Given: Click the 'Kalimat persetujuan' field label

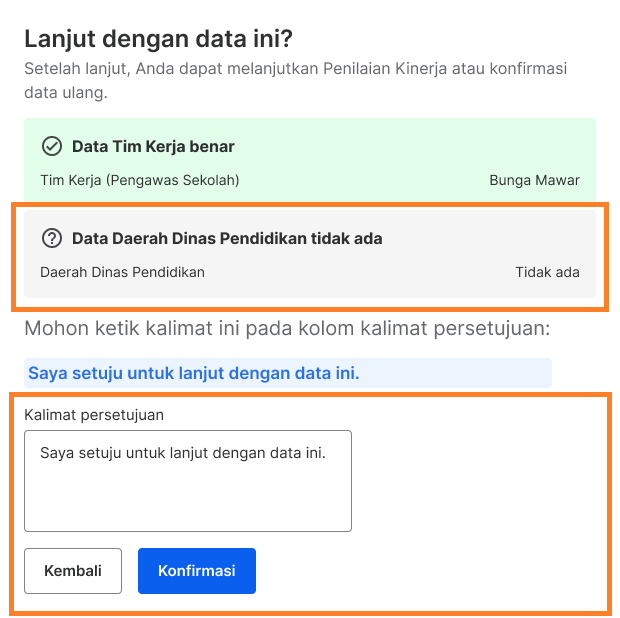Looking at the screenshot, I should pyautogui.click(x=94, y=415).
